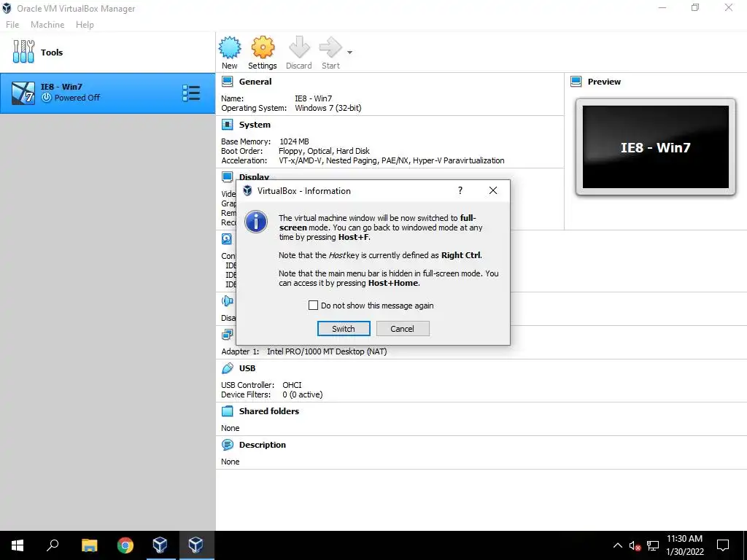The height and width of the screenshot is (560, 747).
Task: Open the Windows Start menu
Action: tap(18, 545)
